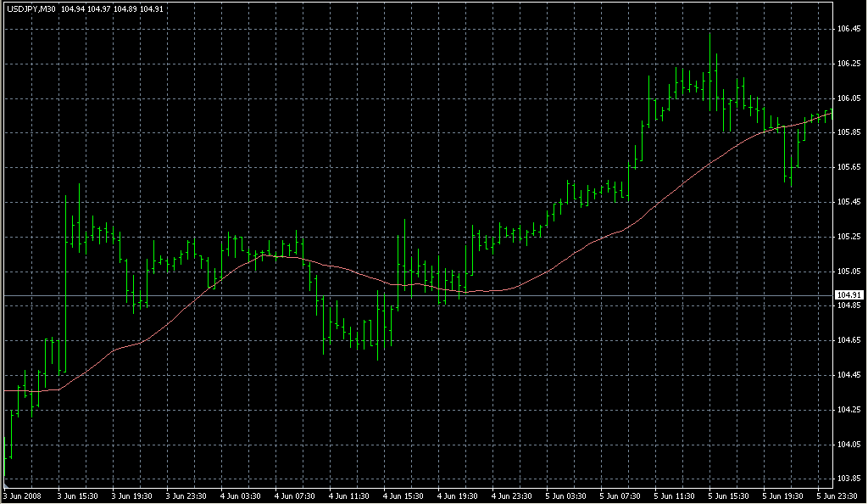Click the 106.05 price scale label

coord(849,98)
